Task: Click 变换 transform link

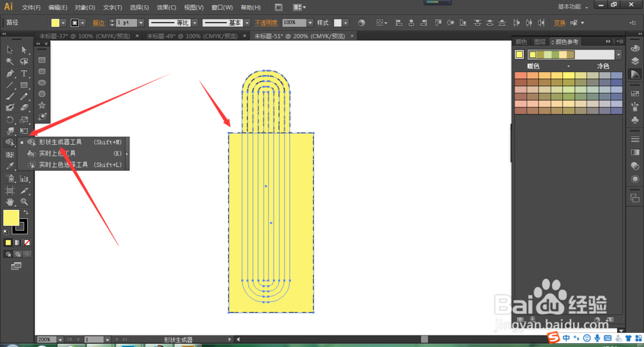Action: point(560,23)
